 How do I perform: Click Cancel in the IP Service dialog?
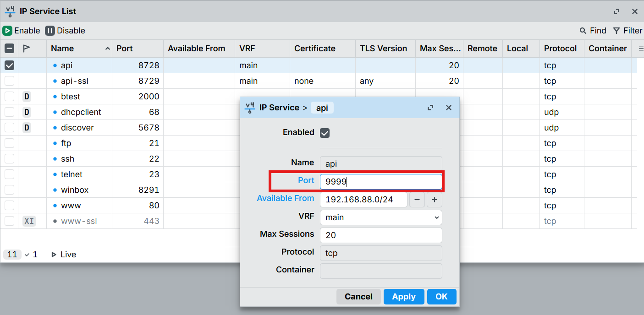[x=358, y=297]
